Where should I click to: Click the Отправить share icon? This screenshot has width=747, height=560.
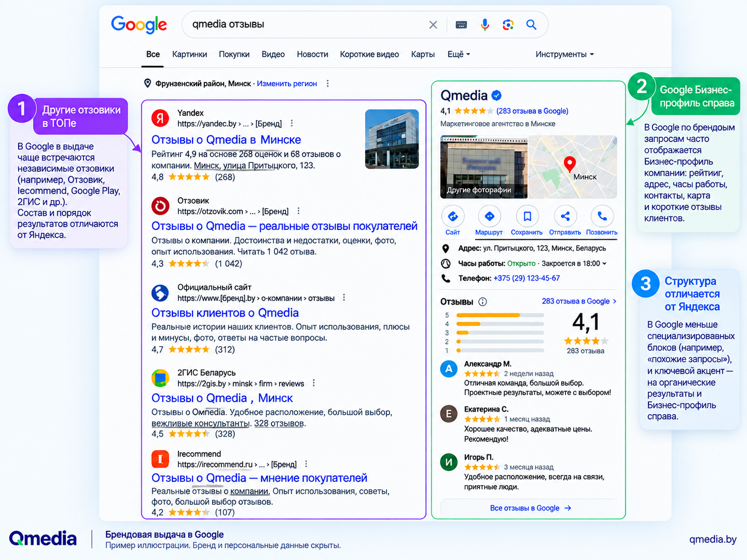565,216
